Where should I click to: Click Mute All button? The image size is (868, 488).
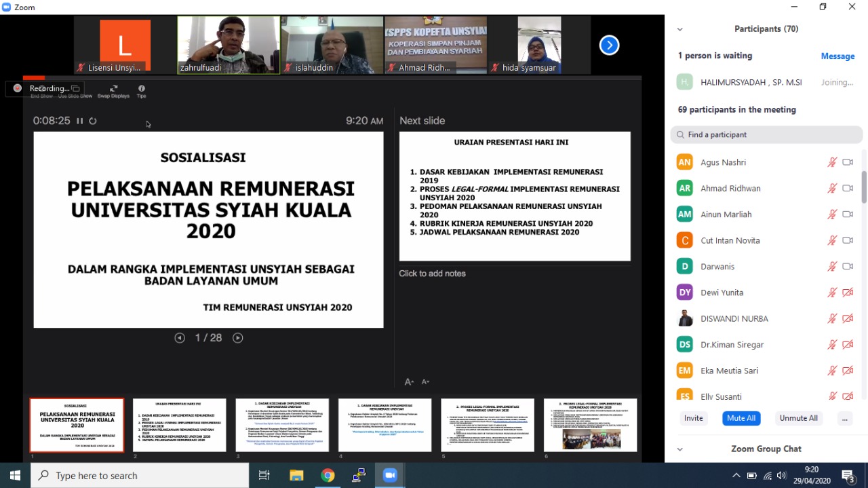point(741,419)
